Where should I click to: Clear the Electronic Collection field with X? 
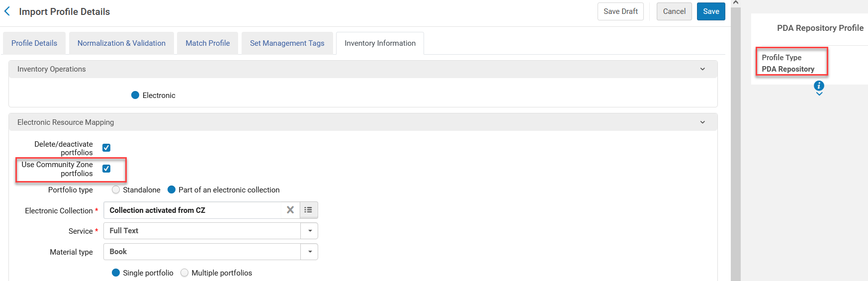290,210
